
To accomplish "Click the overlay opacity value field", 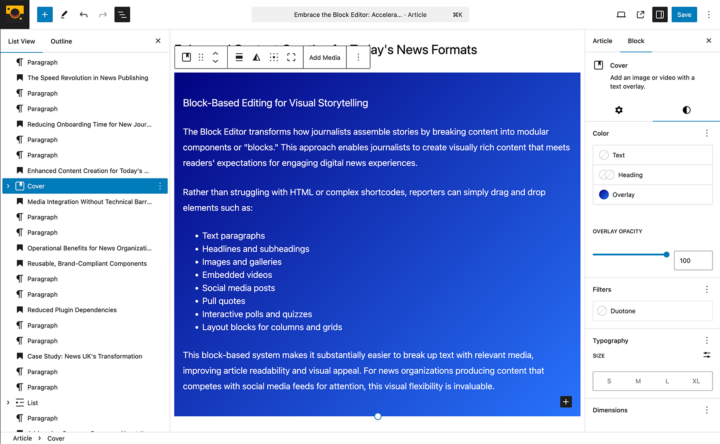I will [693, 260].
